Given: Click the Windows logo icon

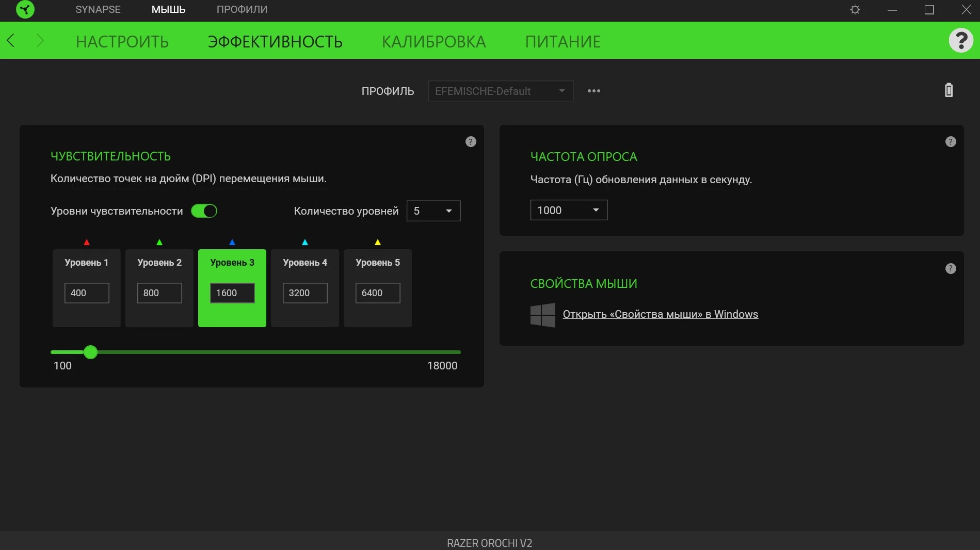Looking at the screenshot, I should click(543, 315).
